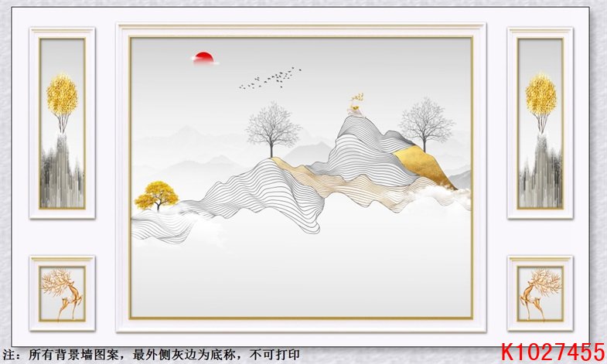Click the product code K1027455
The width and height of the screenshot is (607, 364).
tap(552, 352)
